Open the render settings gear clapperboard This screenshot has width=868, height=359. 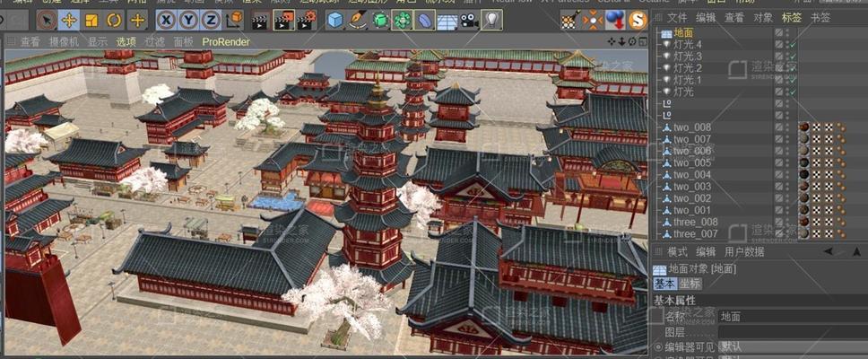coord(306,21)
